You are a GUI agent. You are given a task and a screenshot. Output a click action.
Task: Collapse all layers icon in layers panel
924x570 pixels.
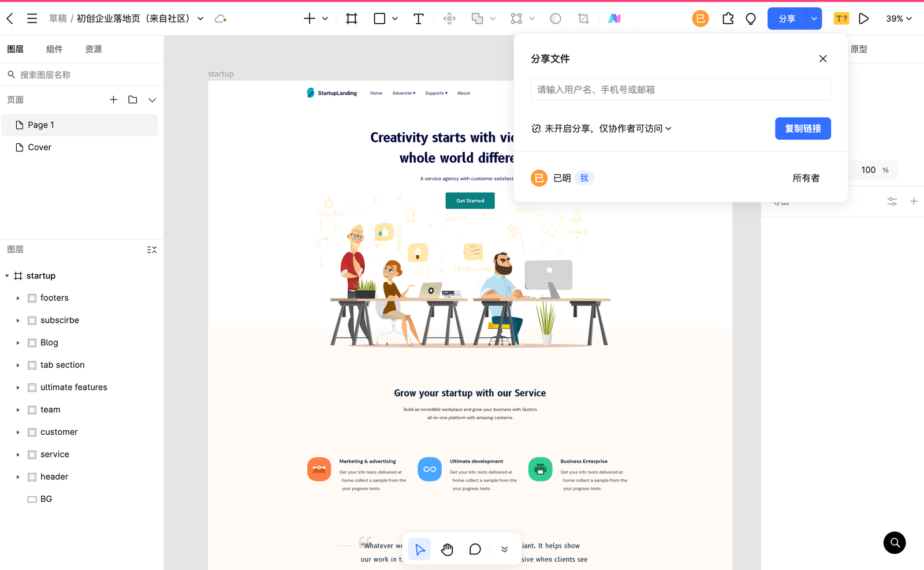[152, 249]
